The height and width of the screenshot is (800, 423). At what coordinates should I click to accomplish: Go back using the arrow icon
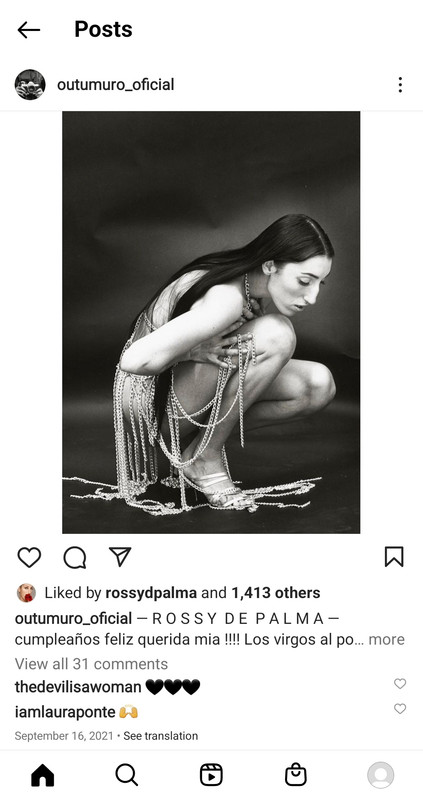(29, 30)
